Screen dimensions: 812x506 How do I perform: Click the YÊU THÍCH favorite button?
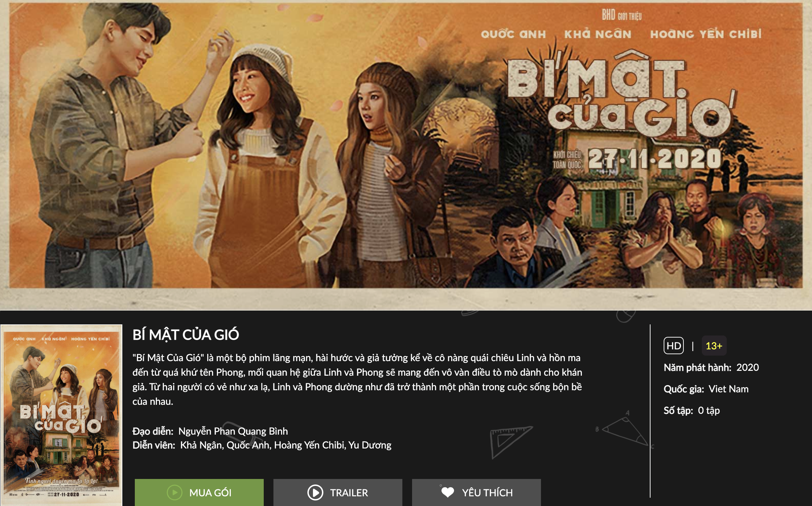pyautogui.click(x=476, y=492)
